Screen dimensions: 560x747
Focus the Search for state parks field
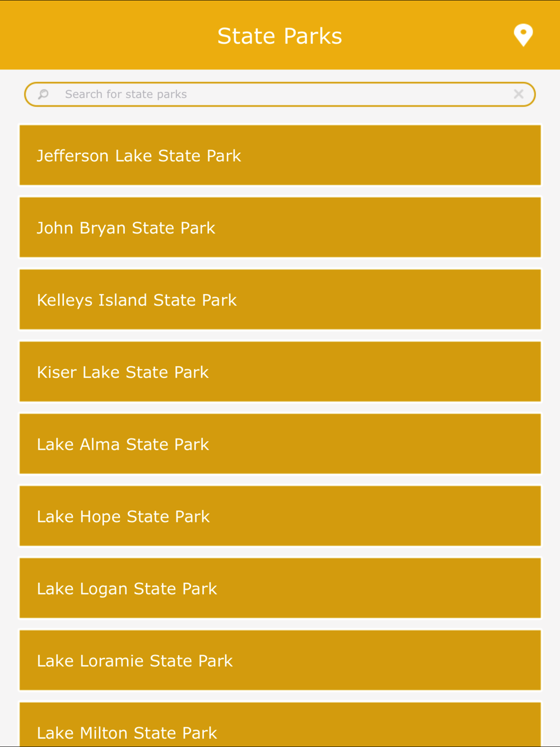point(280,94)
